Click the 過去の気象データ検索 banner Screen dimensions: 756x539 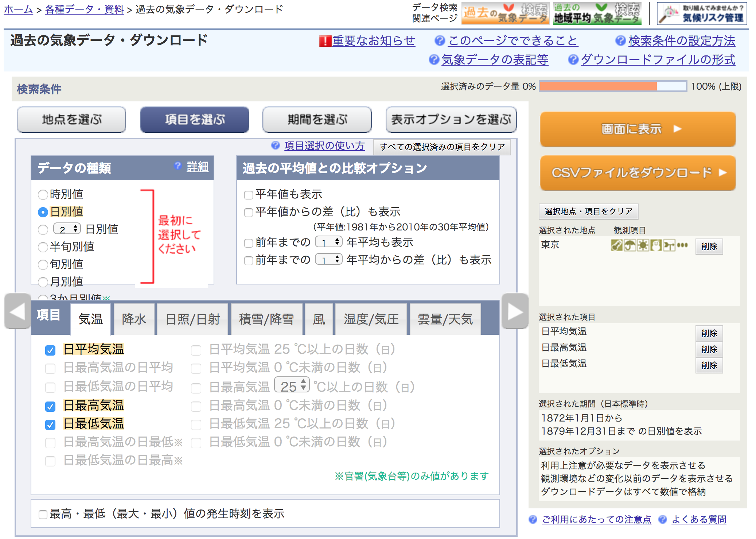(x=505, y=13)
